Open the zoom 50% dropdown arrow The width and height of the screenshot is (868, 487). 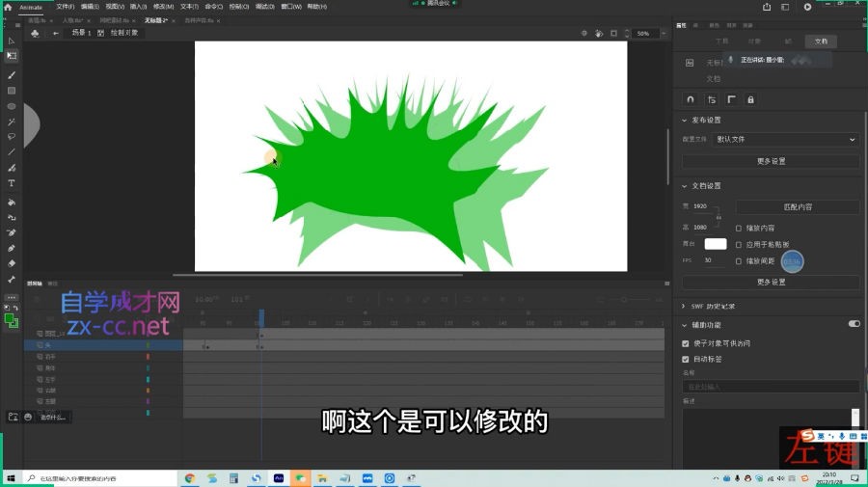pyautogui.click(x=664, y=34)
